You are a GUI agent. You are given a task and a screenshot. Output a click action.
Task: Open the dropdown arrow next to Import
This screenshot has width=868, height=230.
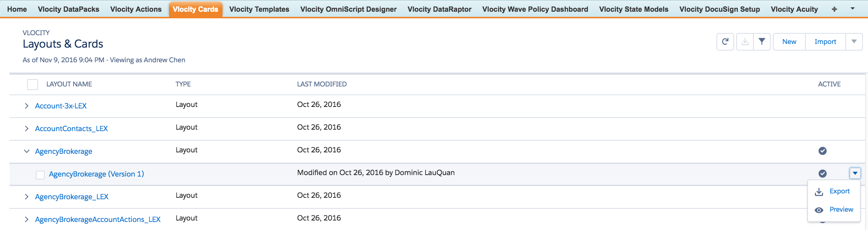click(x=854, y=42)
